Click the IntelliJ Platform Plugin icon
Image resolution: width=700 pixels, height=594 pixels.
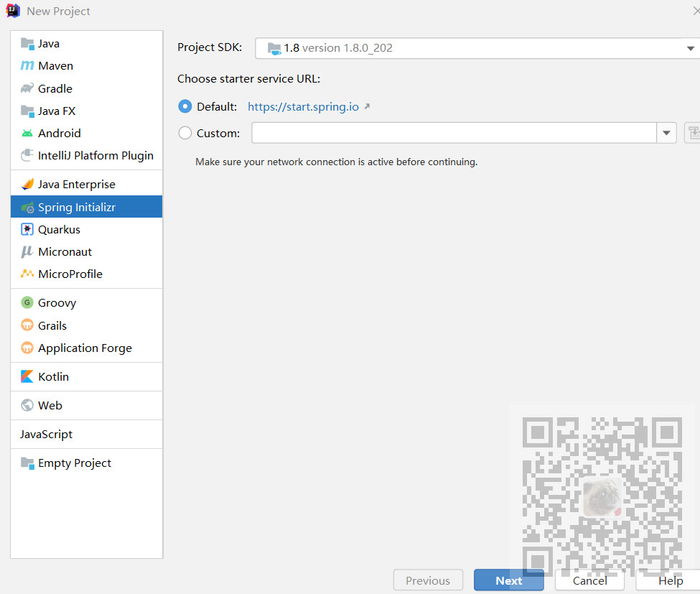[x=27, y=155]
